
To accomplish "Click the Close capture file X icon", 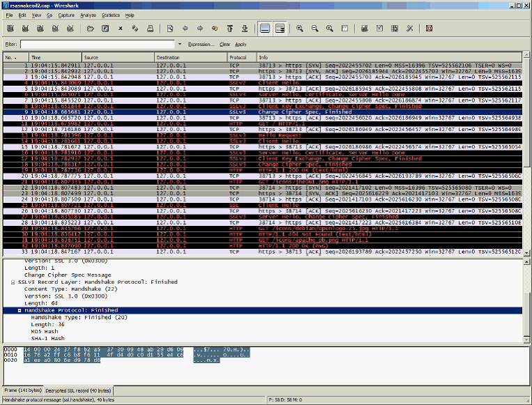I will pyautogui.click(x=120, y=29).
